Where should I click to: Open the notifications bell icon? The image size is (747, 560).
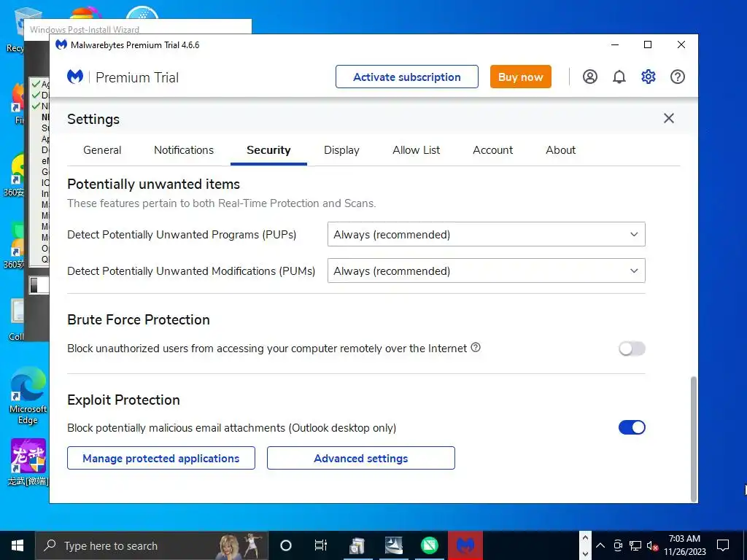pyautogui.click(x=619, y=77)
